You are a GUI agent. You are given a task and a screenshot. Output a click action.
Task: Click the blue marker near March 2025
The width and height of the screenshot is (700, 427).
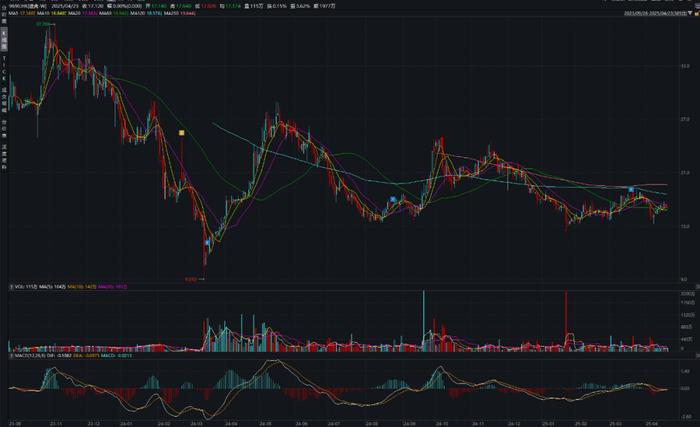pos(631,189)
